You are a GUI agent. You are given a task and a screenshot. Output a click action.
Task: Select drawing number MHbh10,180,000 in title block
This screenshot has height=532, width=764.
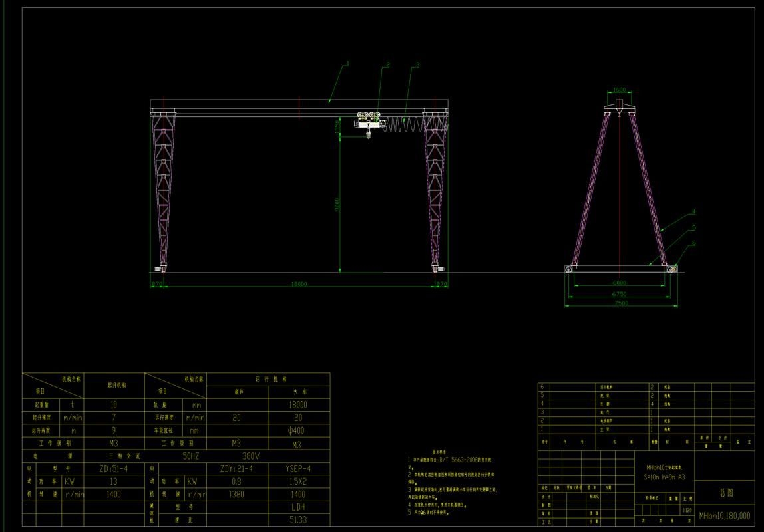[724, 516]
